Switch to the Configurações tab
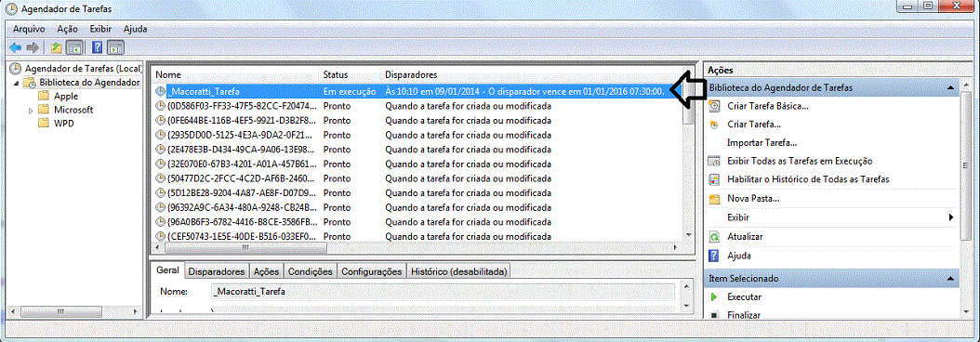Viewport: 980px width, 342px height. pos(372,272)
